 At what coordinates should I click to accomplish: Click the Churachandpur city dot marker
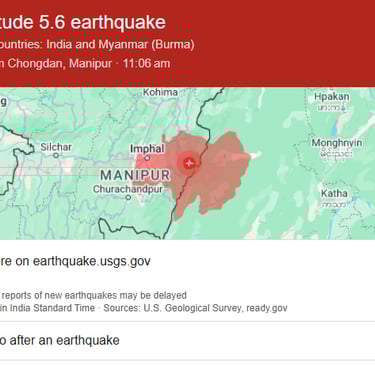(x=128, y=198)
